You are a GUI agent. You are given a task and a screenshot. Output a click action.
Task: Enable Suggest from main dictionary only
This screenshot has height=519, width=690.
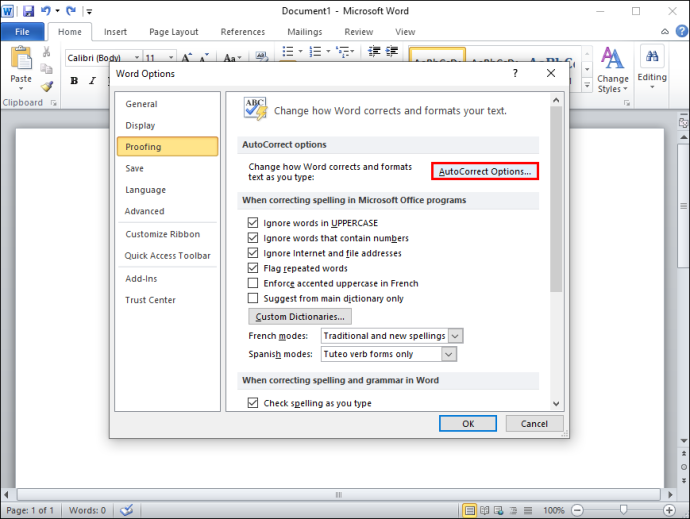click(253, 298)
